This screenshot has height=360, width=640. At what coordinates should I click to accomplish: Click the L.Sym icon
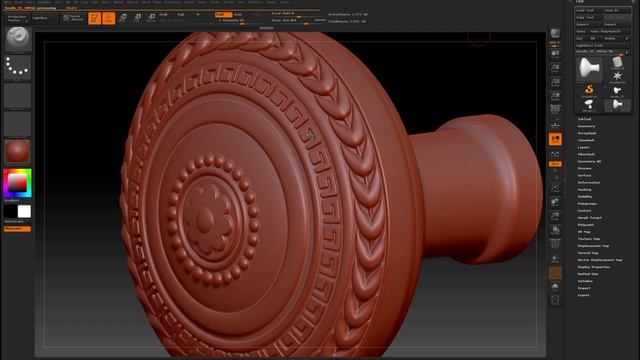555,154
